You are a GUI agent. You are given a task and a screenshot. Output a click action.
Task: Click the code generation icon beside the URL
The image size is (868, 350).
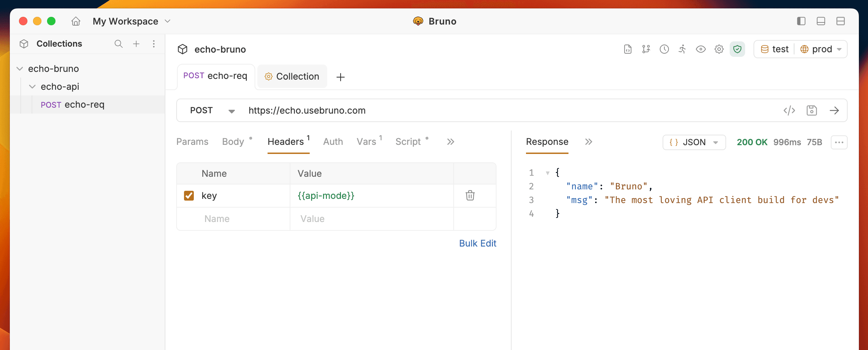pyautogui.click(x=790, y=110)
